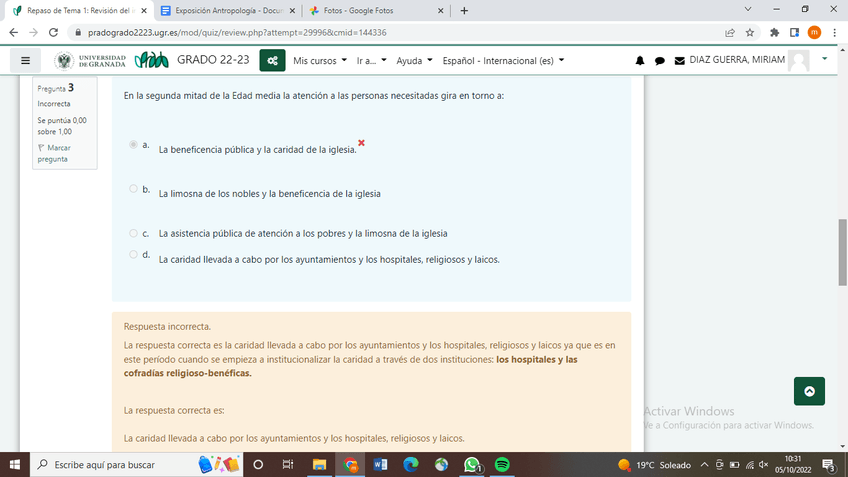
Task: Expand the Ayuda dropdown
Action: tap(414, 61)
